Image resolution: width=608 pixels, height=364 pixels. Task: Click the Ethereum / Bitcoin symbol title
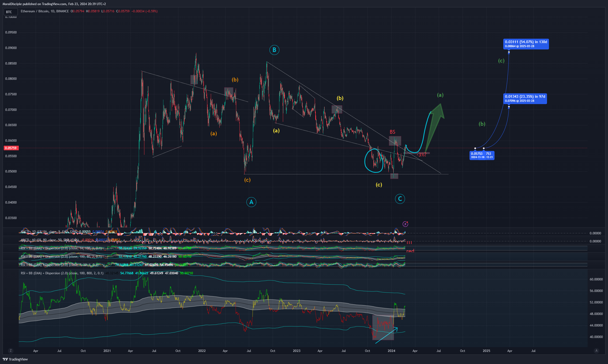pyautogui.click(x=44, y=11)
